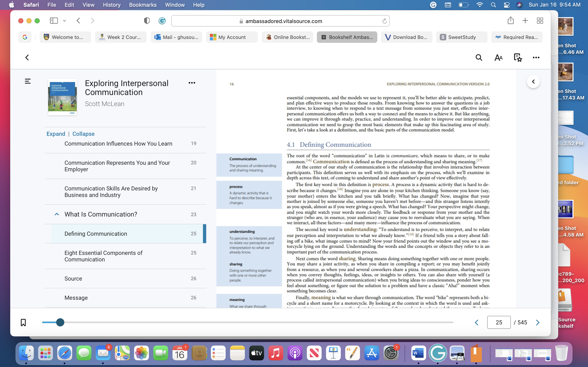This screenshot has width=588, height=367.
Task: Click the Collapse link in contents
Action: click(83, 134)
